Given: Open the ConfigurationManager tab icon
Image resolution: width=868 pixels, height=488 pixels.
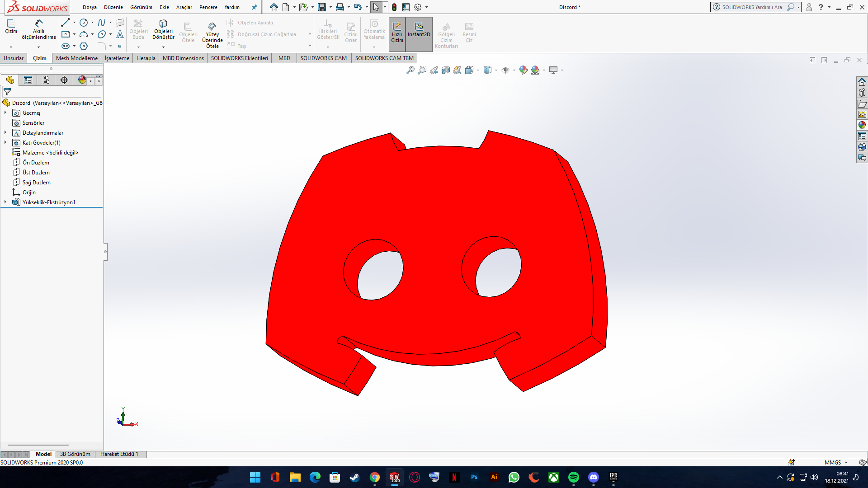Looking at the screenshot, I should click(x=46, y=80).
